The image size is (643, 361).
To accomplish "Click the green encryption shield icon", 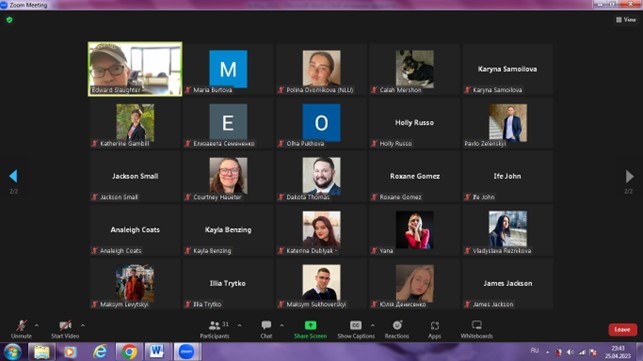I will pyautogui.click(x=9, y=20).
